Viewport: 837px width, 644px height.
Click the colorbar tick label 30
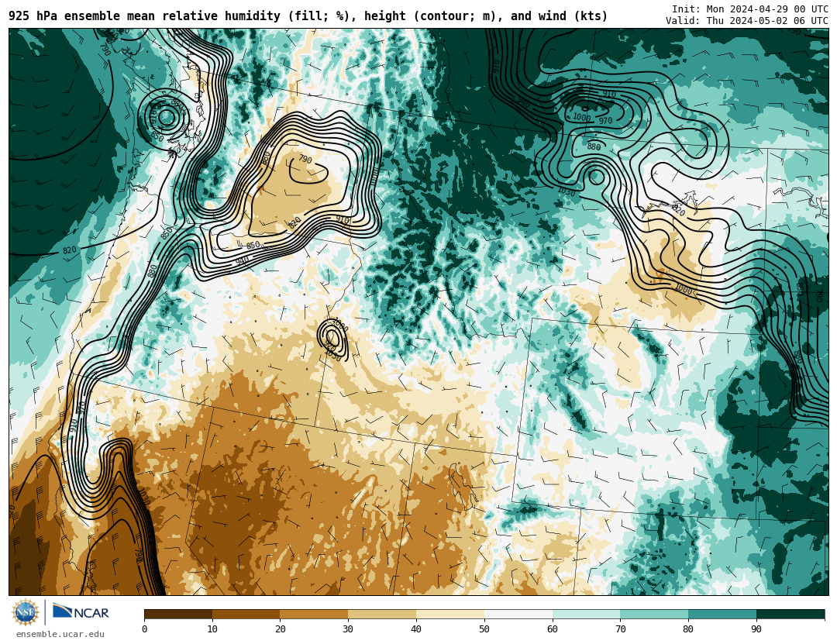tap(348, 629)
